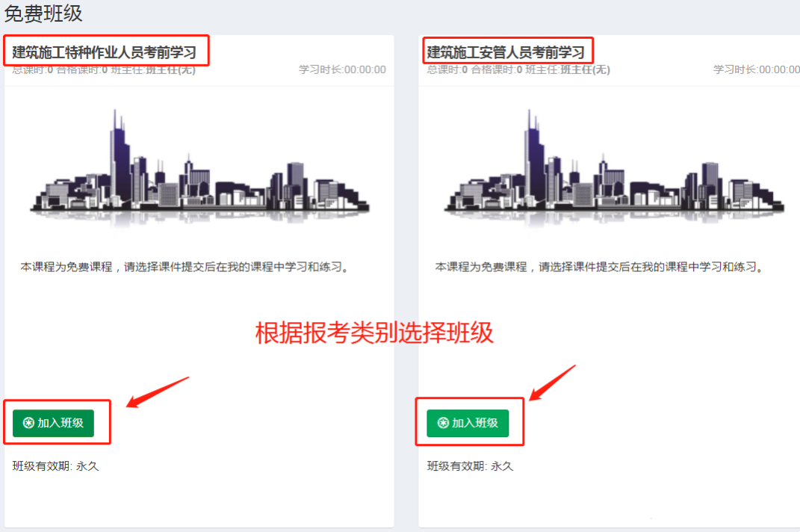This screenshot has width=800, height=532.
Task: Click left card's 总课时 info line
Action: click(x=104, y=70)
